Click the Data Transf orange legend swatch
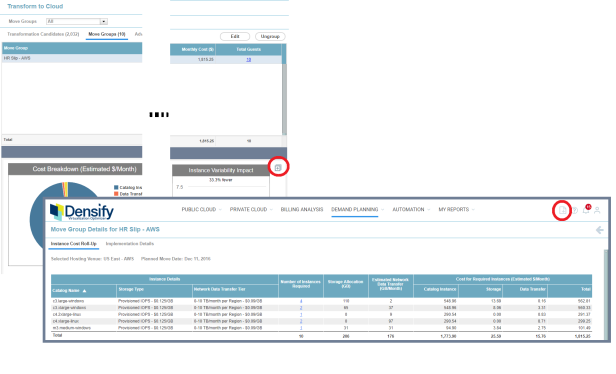The height and width of the screenshot is (374, 616). (116, 194)
